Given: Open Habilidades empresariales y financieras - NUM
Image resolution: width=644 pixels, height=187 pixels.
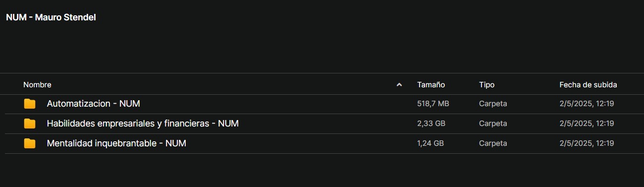Looking at the screenshot, I should 143,124.
